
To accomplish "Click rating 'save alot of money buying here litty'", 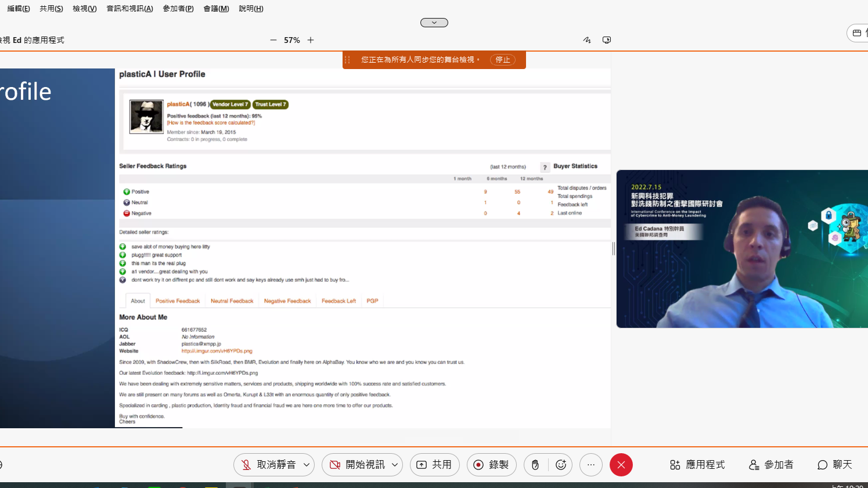I will click(x=171, y=247).
